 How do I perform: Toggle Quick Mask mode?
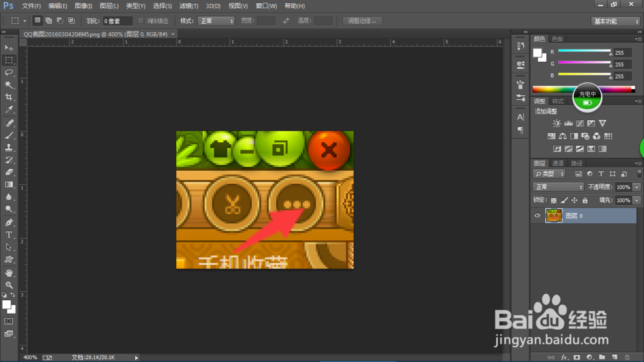[8, 321]
